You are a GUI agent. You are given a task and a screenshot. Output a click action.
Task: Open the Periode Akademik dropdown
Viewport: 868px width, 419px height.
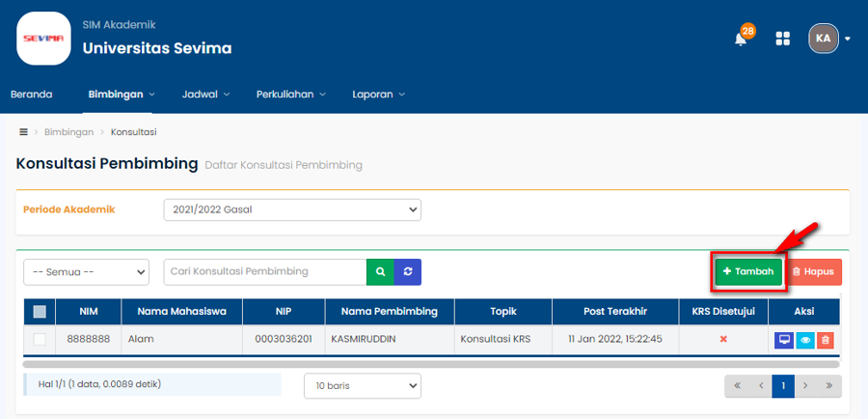tap(292, 209)
